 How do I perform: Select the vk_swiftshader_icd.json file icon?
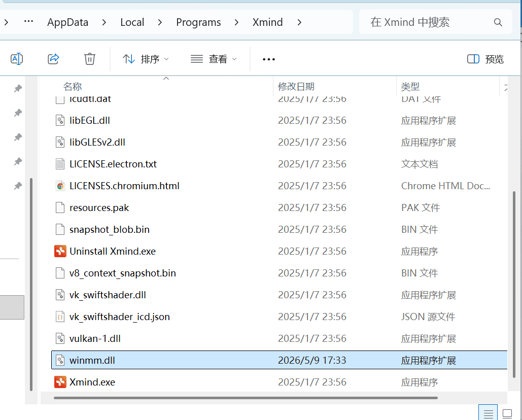coord(60,317)
